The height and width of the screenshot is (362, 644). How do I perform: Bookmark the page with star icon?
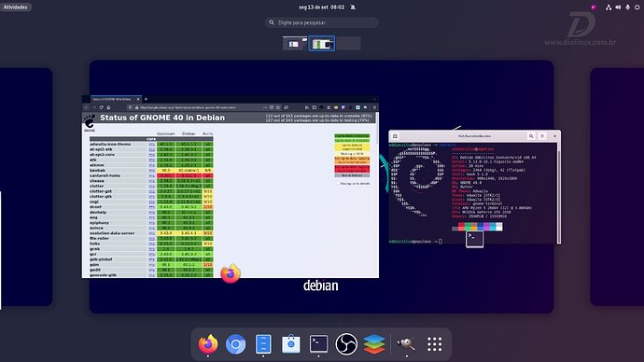tap(278, 107)
